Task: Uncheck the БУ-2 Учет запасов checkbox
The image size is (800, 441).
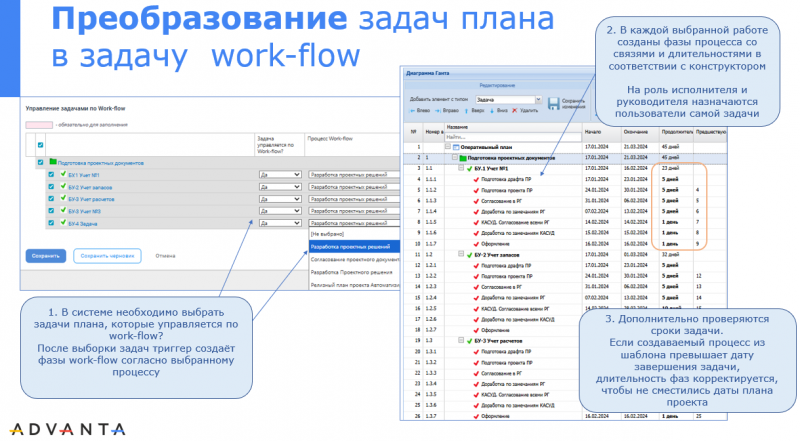Action: [x=51, y=186]
